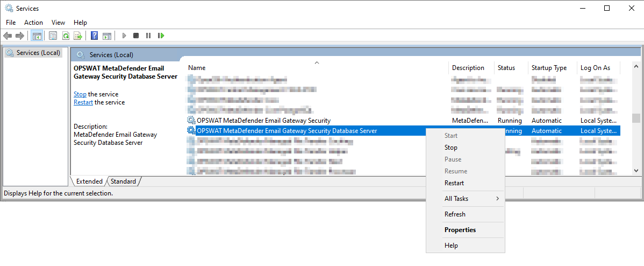The width and height of the screenshot is (644, 266).
Task: Click MetaDefen... description cell of Email Gateway Security
Action: tap(470, 121)
